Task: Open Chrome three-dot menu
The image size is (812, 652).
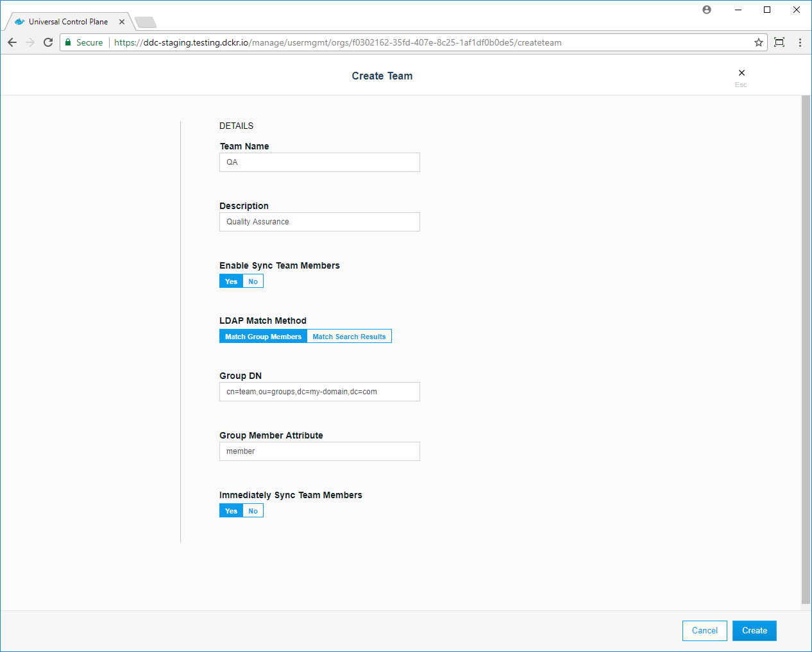Action: 800,42
